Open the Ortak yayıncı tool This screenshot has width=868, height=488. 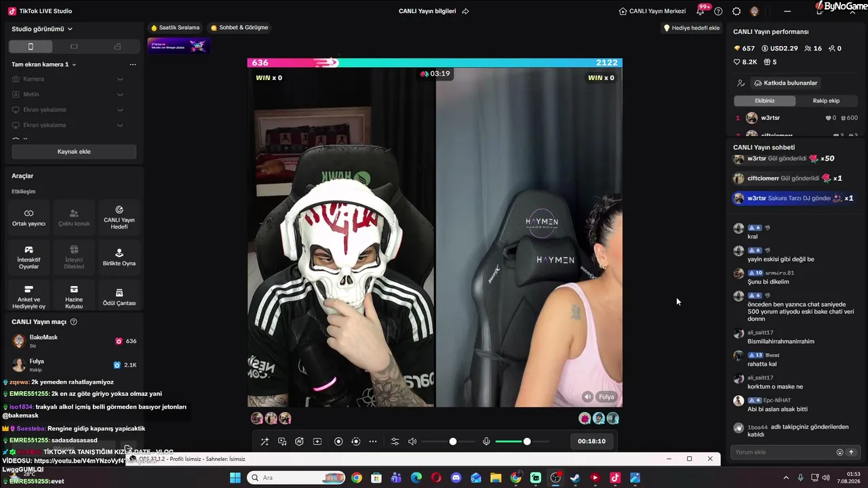pyautogui.click(x=28, y=218)
